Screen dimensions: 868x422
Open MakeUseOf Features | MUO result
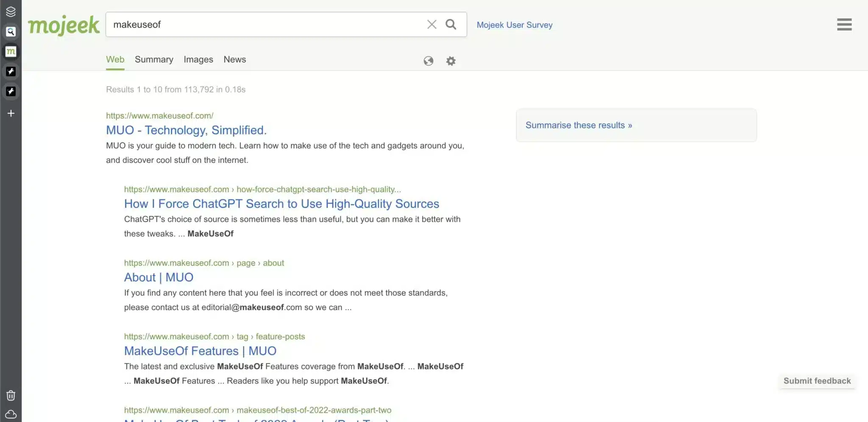tap(200, 351)
